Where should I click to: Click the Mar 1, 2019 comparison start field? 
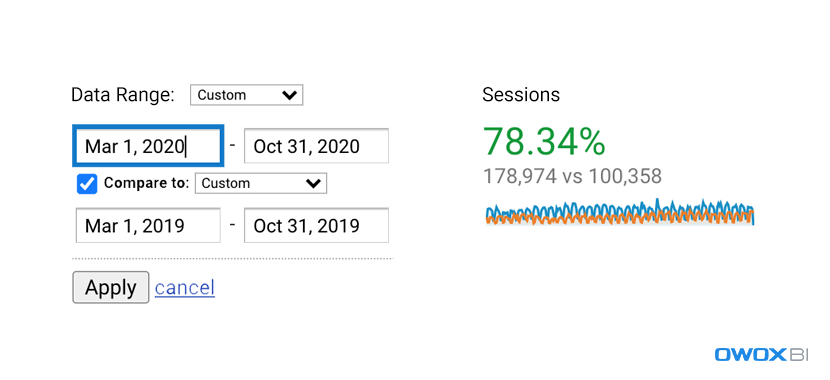[148, 225]
